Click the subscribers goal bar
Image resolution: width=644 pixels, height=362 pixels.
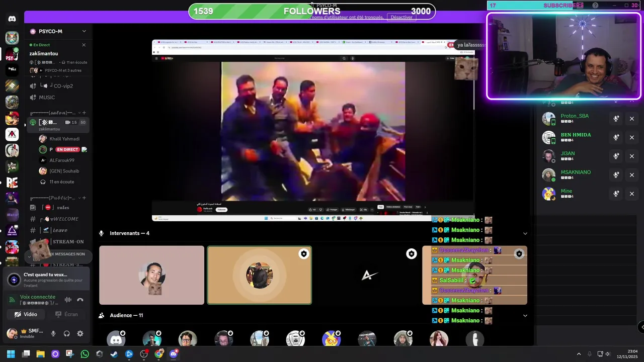pos(564,6)
